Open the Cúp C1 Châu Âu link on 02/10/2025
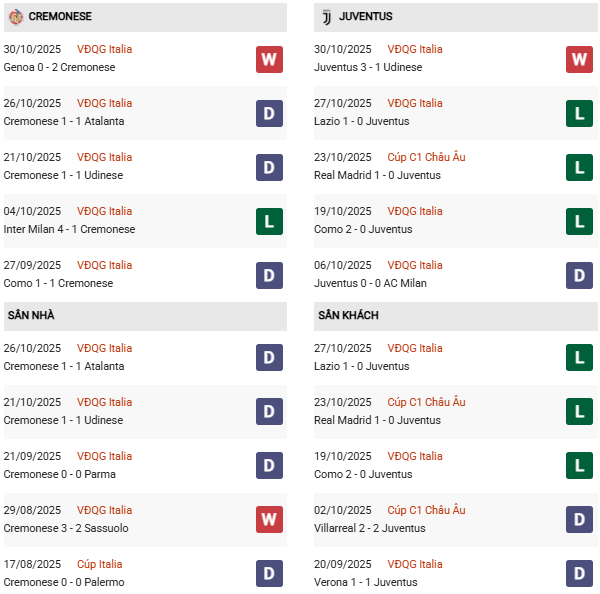The width and height of the screenshot is (600, 594). pos(427,510)
